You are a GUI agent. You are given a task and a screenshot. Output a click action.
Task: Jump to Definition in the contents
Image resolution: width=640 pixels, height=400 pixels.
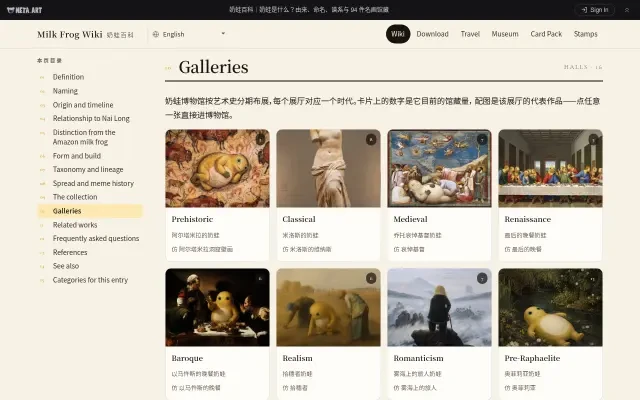pyautogui.click(x=68, y=77)
